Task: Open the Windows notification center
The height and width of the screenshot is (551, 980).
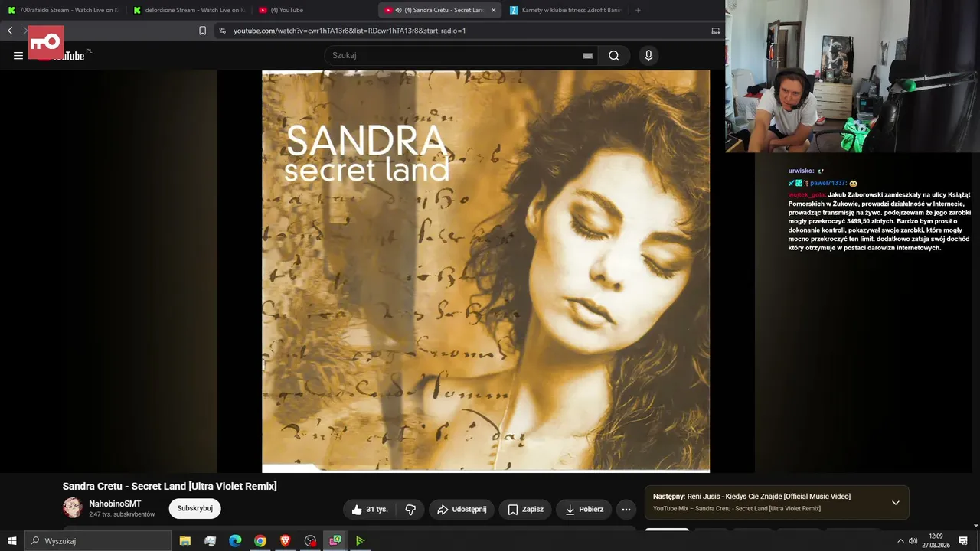Action: 964,541
